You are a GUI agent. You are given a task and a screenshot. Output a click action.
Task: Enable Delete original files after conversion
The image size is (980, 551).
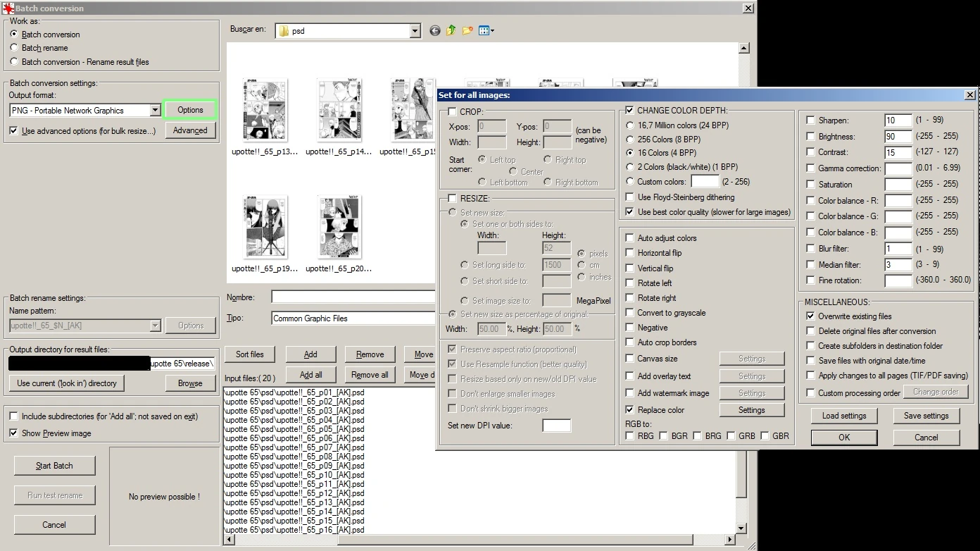tap(811, 331)
